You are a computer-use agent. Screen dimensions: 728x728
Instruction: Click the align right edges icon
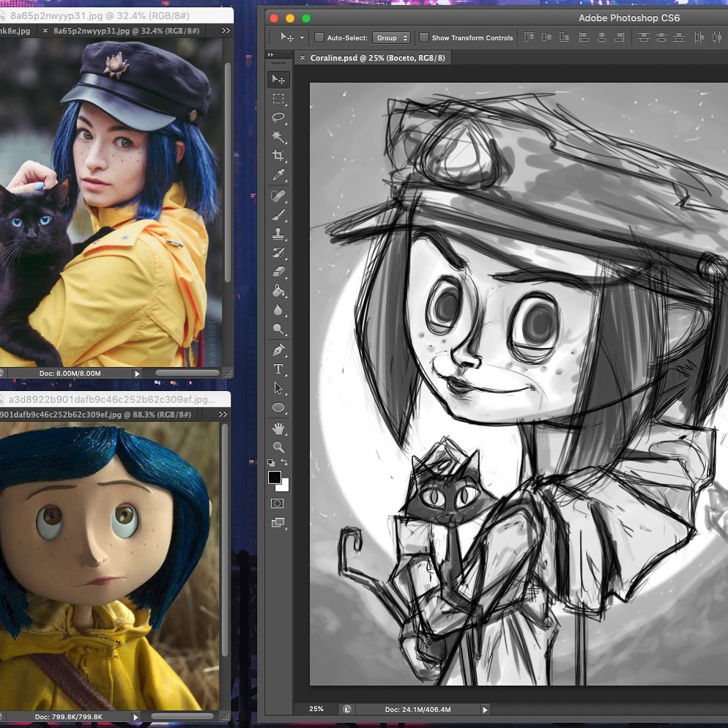point(619,37)
